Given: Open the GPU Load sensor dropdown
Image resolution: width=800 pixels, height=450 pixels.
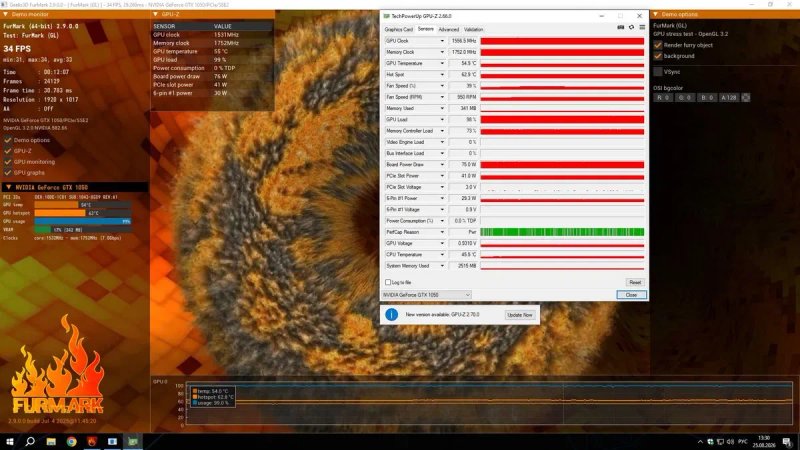Looking at the screenshot, I should 442,119.
